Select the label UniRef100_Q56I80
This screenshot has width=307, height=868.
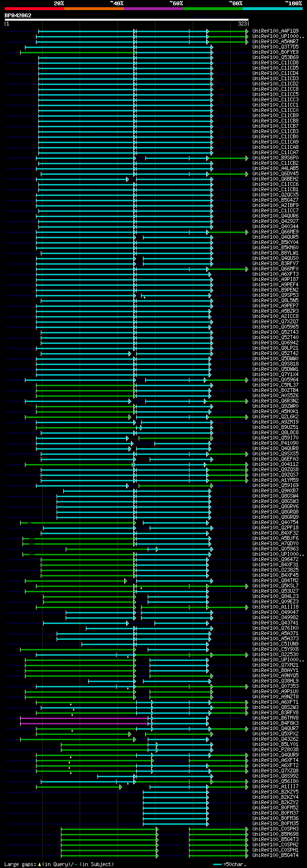pos(275,782)
